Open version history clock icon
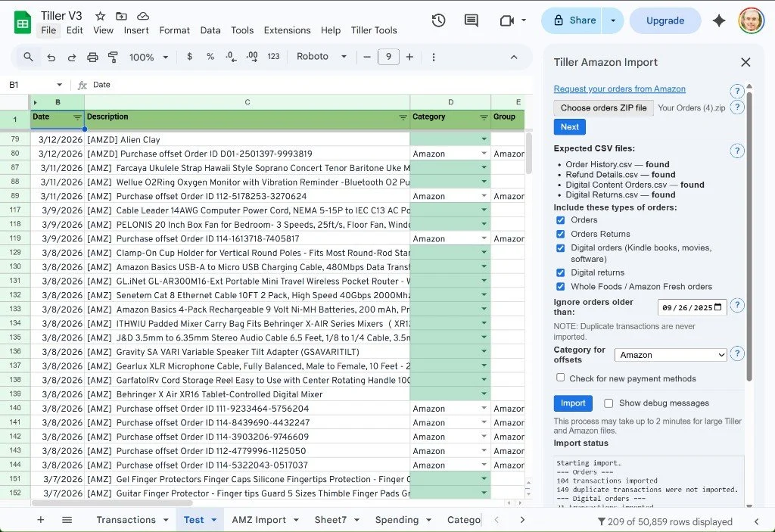The image size is (775, 532). tap(438, 20)
